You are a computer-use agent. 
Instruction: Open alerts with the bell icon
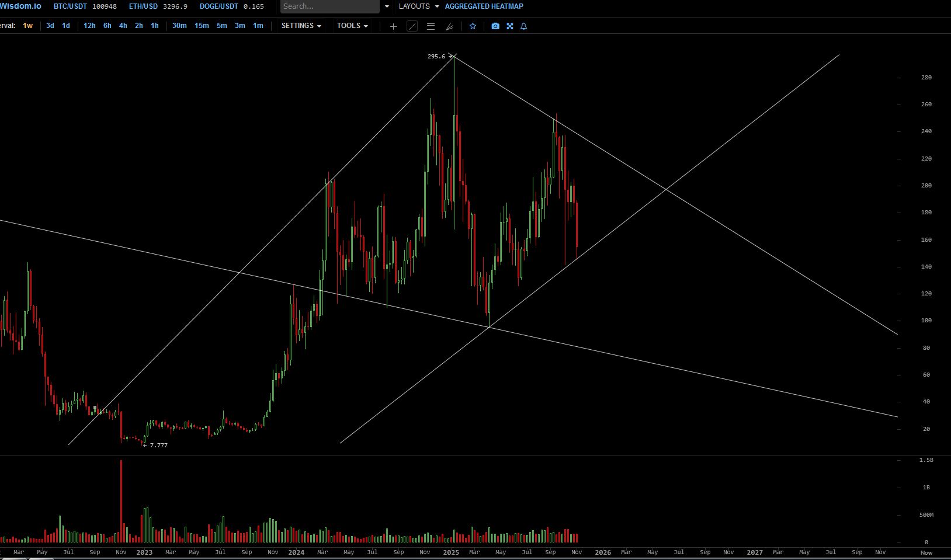coord(524,26)
